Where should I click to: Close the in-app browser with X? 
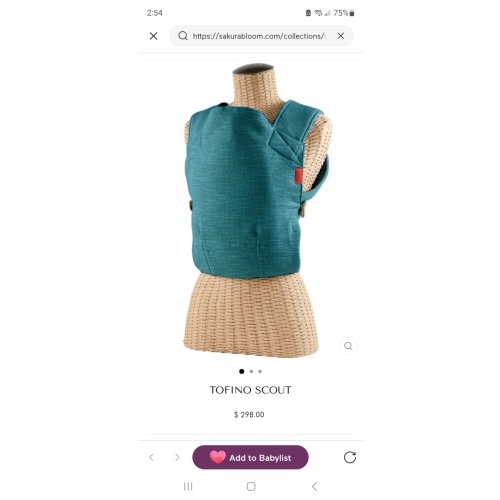[x=153, y=36]
